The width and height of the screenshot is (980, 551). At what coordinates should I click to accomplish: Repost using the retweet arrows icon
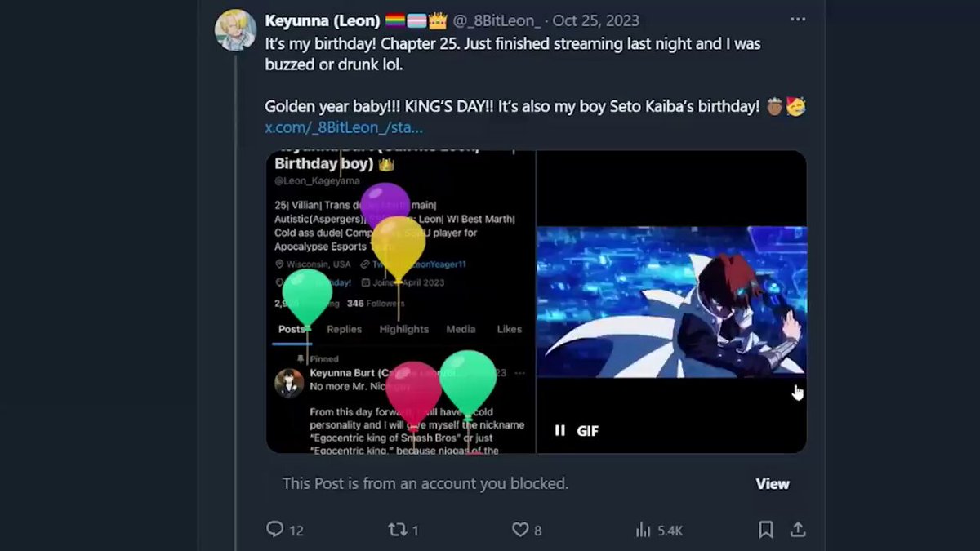pyautogui.click(x=397, y=530)
